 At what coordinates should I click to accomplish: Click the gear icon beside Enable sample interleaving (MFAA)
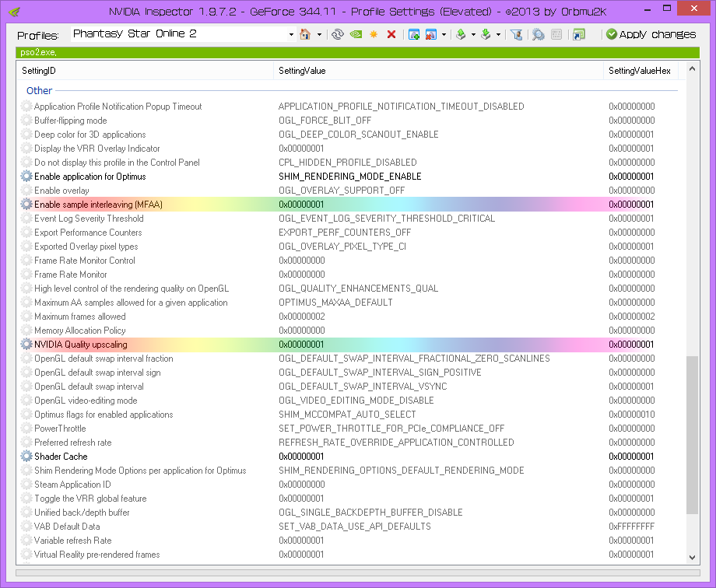point(26,204)
